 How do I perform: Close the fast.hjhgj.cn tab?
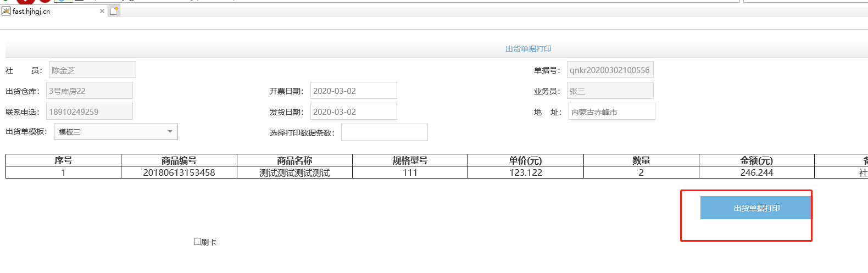pos(102,11)
